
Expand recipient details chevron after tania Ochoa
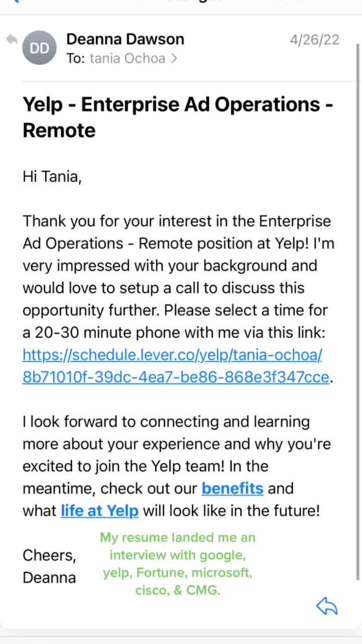174,58
